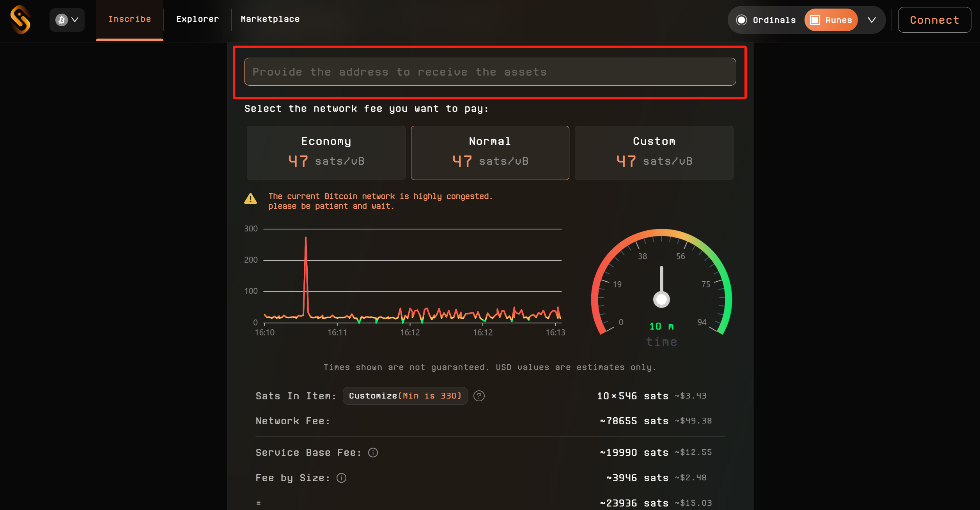This screenshot has width=980, height=510.
Task: Open the Explorer tab
Action: tap(197, 19)
